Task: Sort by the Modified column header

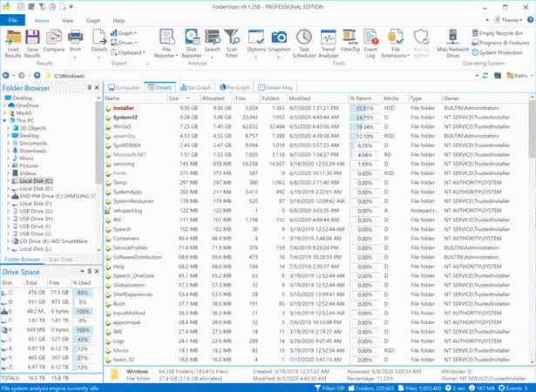Action: (317, 98)
